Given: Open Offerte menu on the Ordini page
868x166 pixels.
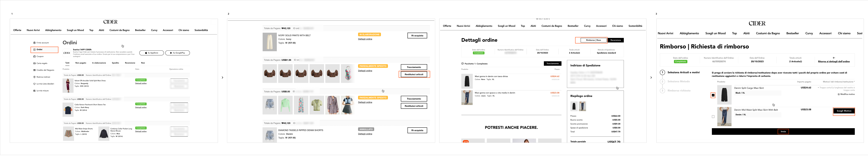Looking at the screenshot, I should (x=17, y=30).
